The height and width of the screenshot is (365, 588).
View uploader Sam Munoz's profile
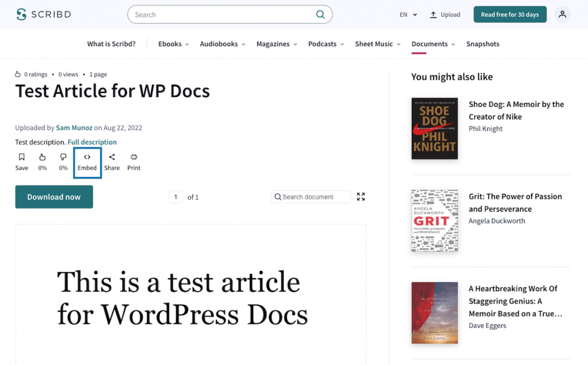point(74,127)
